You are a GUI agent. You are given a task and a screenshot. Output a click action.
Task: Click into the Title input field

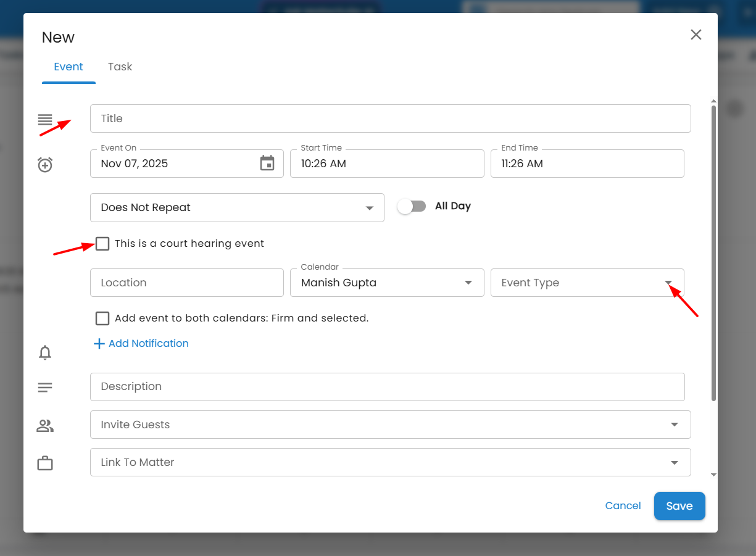[390, 118]
